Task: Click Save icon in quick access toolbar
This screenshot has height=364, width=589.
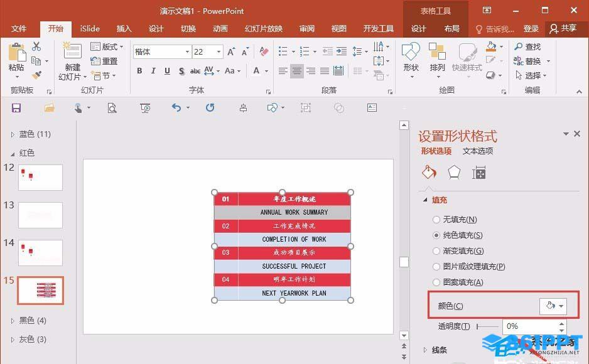Action: (x=16, y=108)
